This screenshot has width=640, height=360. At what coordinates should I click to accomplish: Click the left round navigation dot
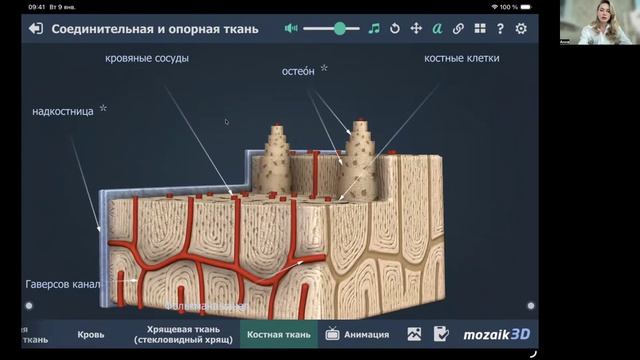pyautogui.click(x=29, y=306)
